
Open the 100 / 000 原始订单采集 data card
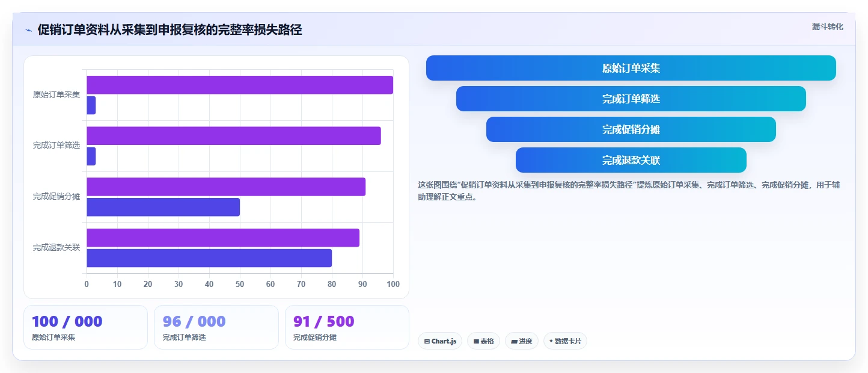tap(85, 327)
